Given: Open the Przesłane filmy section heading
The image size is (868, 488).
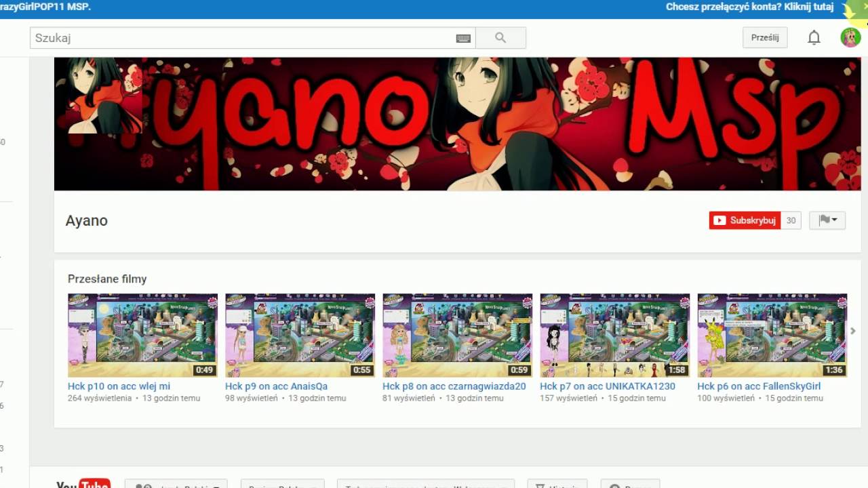Looking at the screenshot, I should click(x=107, y=279).
